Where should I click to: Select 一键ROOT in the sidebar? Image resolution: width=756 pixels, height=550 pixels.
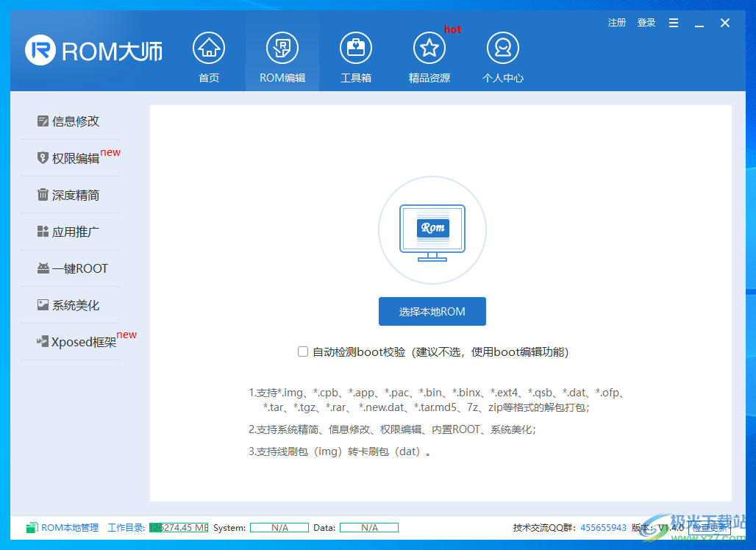pyautogui.click(x=72, y=268)
